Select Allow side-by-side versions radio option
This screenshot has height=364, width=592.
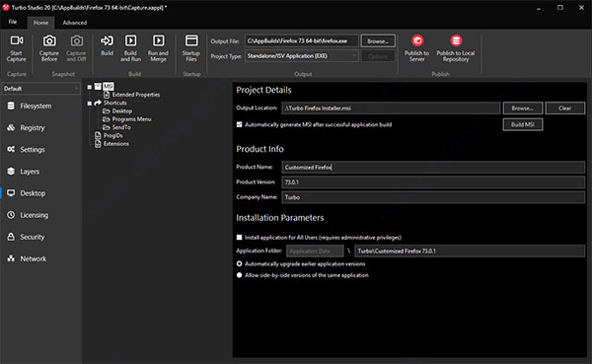click(240, 275)
